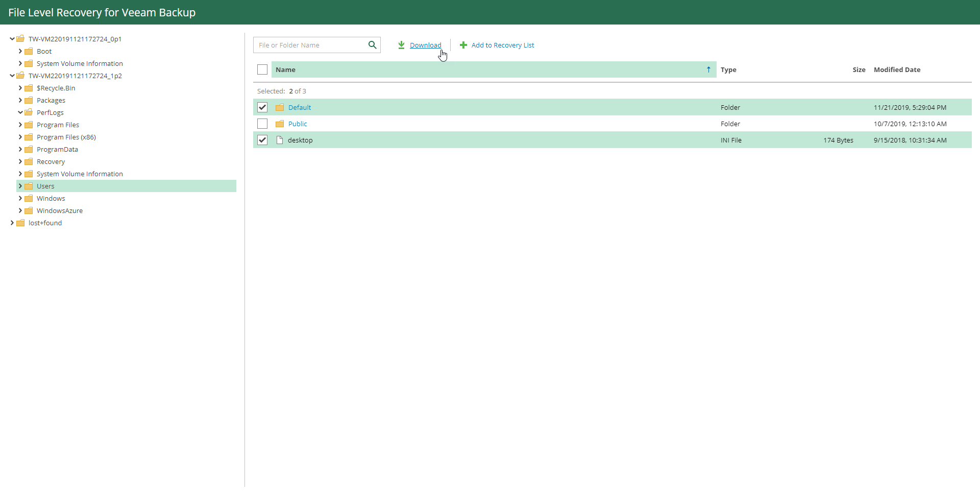Select WindowsAzure in the folder tree
This screenshot has height=495, width=980.
(60, 210)
